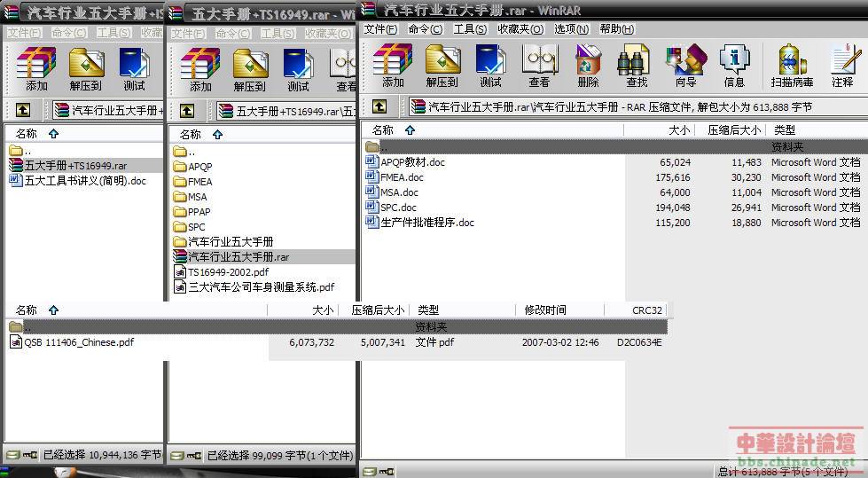Open Help (帮助) menu in right window
The height and width of the screenshot is (478, 868).
[x=617, y=29]
